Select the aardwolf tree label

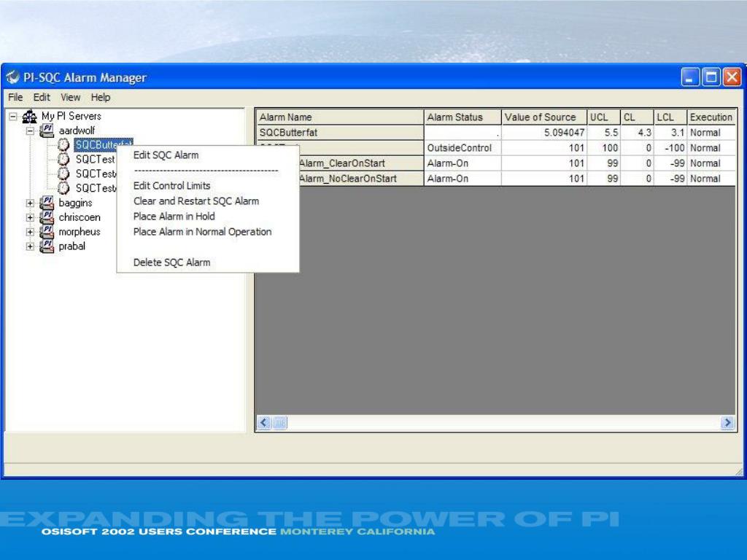click(x=77, y=131)
